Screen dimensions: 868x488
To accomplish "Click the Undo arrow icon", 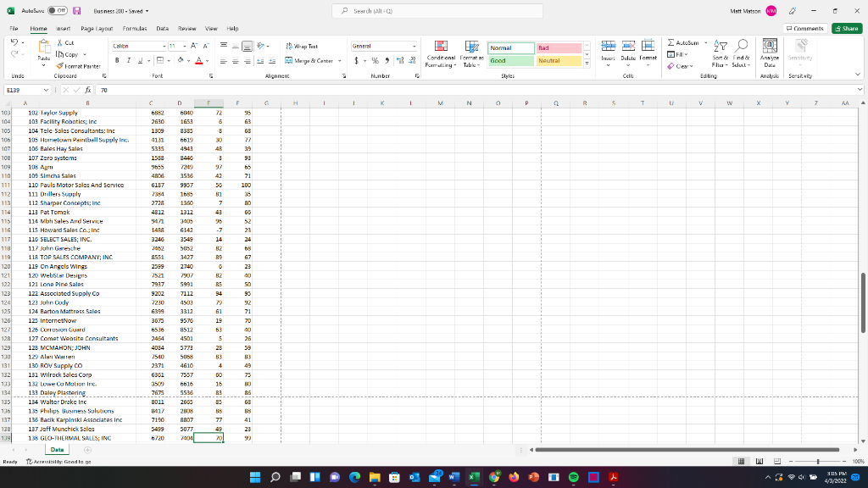I will tap(14, 42).
